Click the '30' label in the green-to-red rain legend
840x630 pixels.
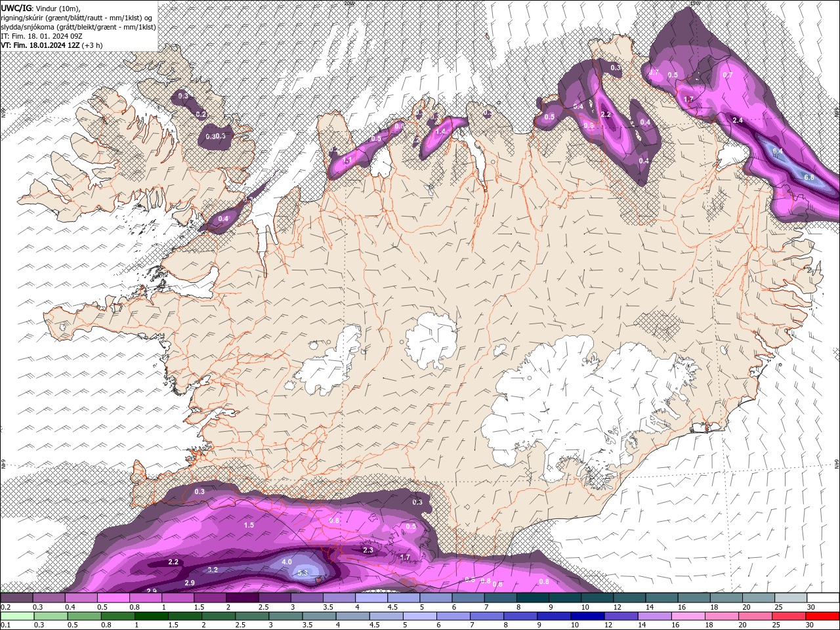pyautogui.click(x=809, y=625)
